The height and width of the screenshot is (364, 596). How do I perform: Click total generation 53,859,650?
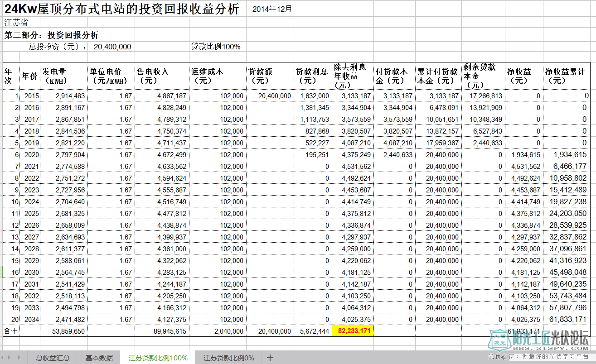pos(64,331)
